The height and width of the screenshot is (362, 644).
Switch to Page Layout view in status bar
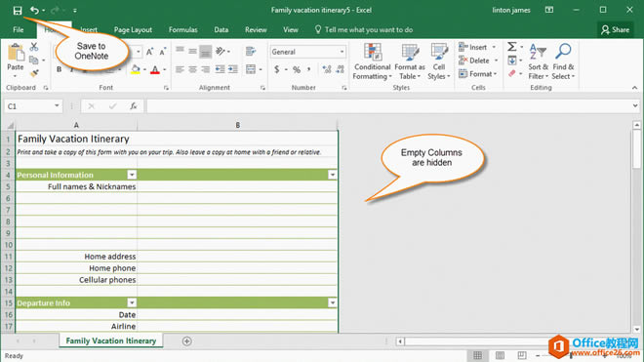tap(500, 355)
